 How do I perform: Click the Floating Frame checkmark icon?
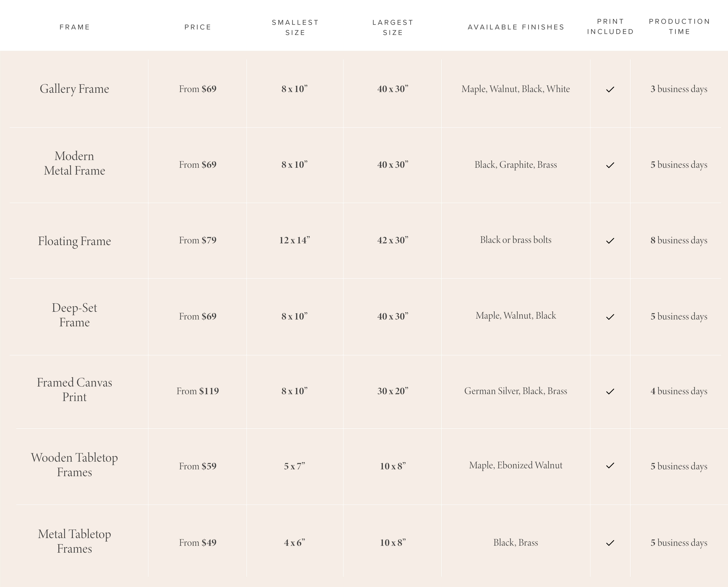[x=610, y=241]
